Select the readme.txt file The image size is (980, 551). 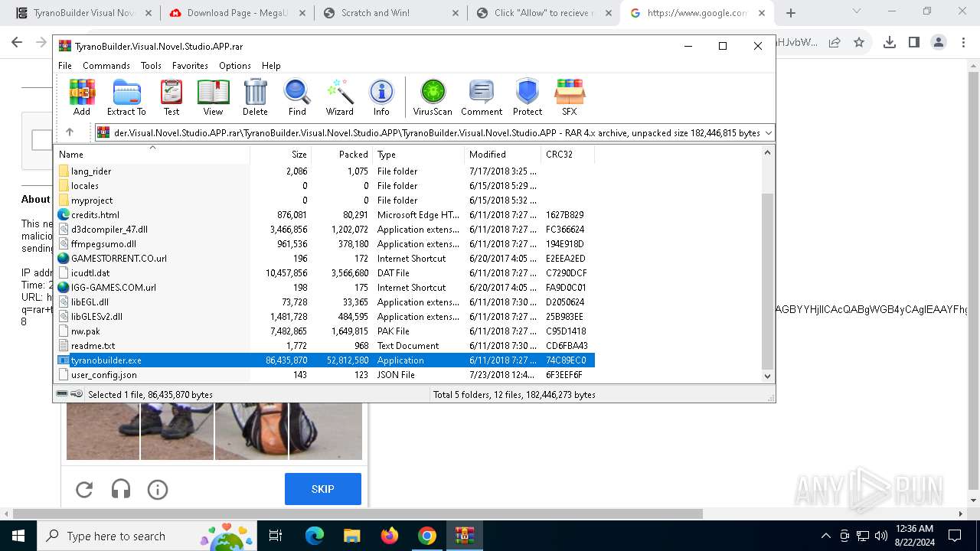pos(93,346)
